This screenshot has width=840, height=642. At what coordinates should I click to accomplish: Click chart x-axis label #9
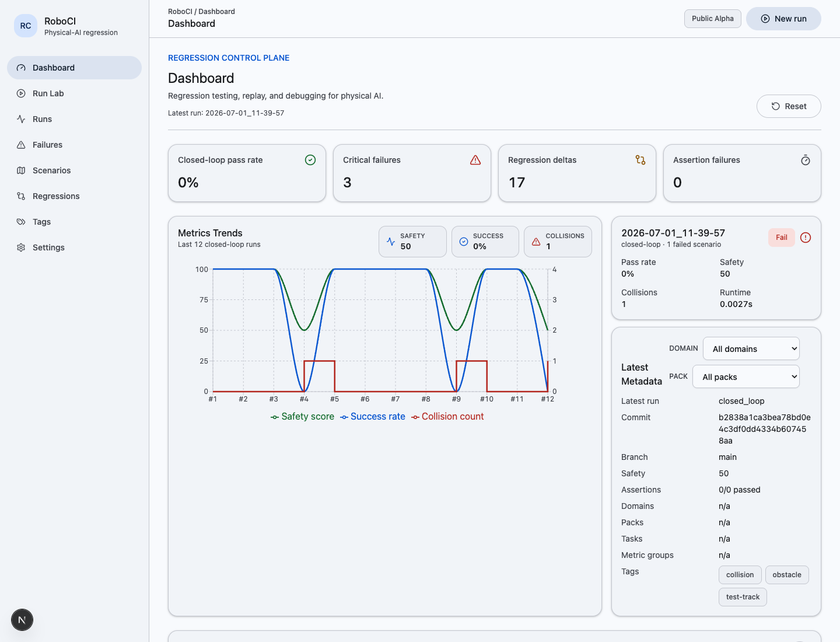456,399
